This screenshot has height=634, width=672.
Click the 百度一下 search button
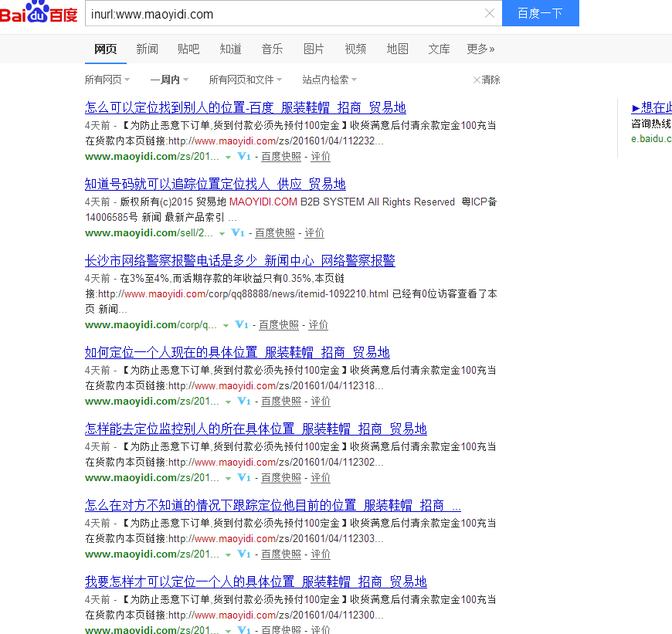pos(540,13)
